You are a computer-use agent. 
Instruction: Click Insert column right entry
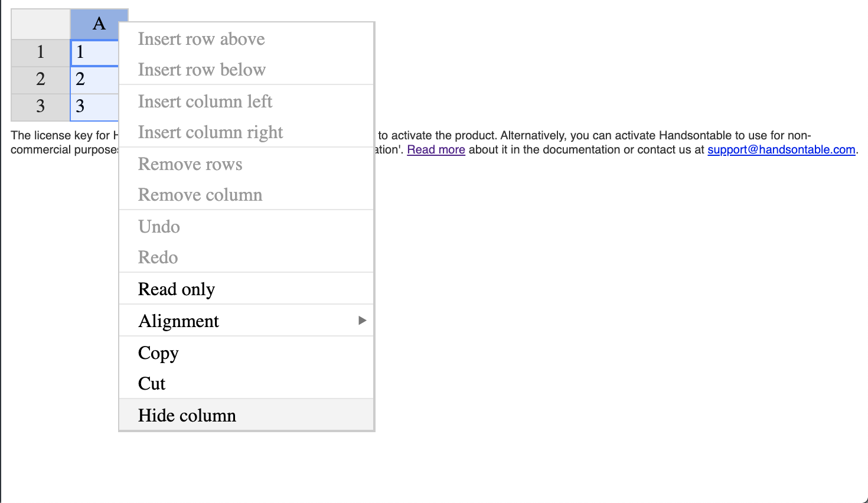(x=246, y=132)
